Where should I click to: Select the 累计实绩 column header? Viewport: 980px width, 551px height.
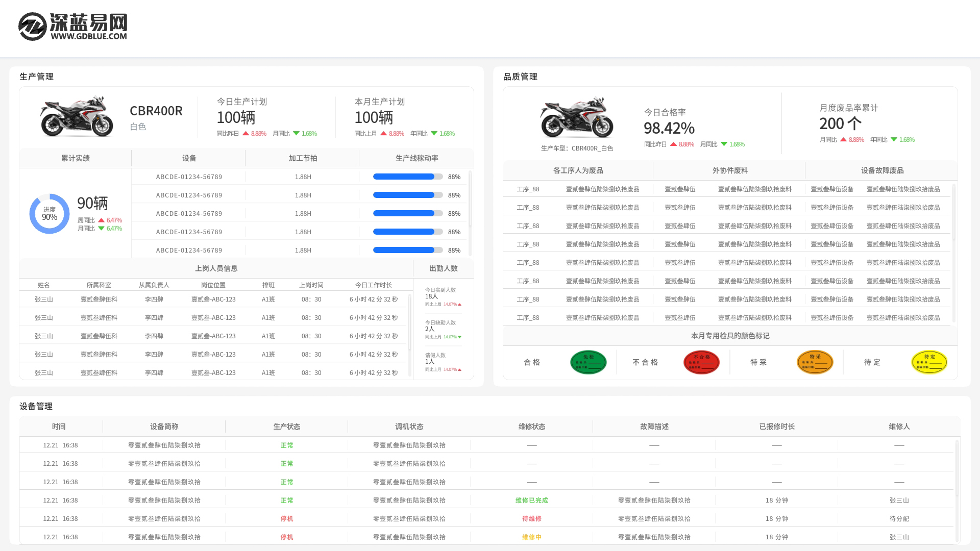point(75,158)
